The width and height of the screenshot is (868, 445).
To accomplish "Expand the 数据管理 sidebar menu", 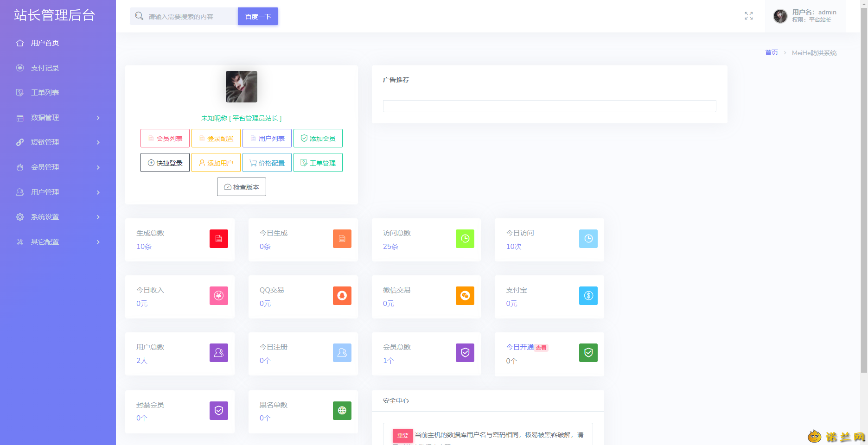I will tap(58, 118).
